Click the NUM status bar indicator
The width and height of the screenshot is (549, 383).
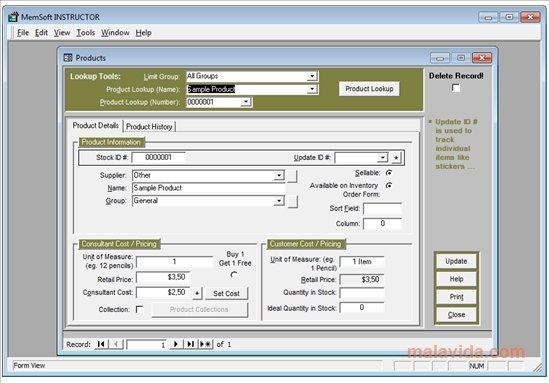click(x=477, y=366)
